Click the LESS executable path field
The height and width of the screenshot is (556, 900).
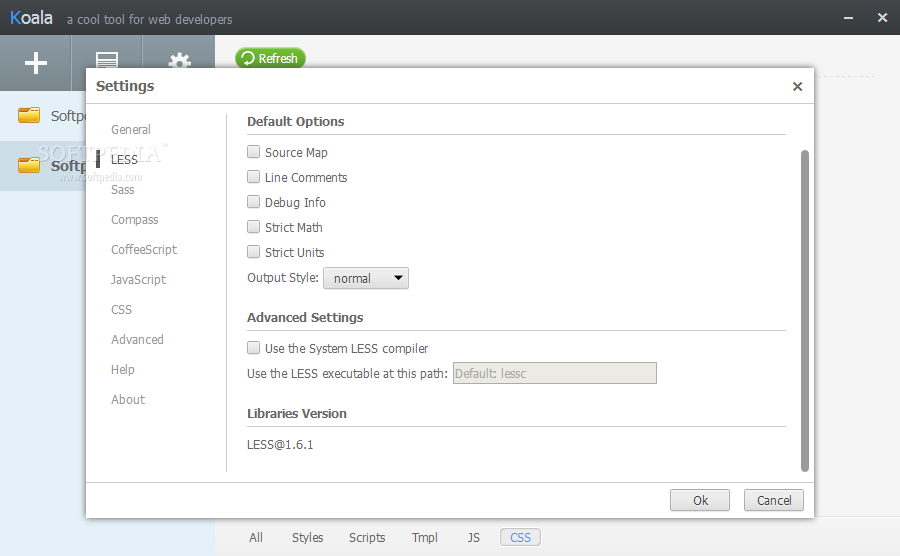554,373
